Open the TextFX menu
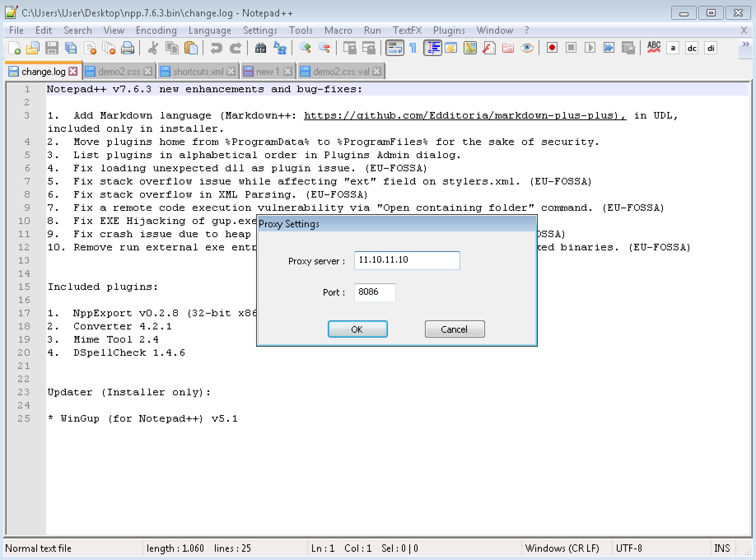The width and height of the screenshot is (756, 560). coord(407,30)
